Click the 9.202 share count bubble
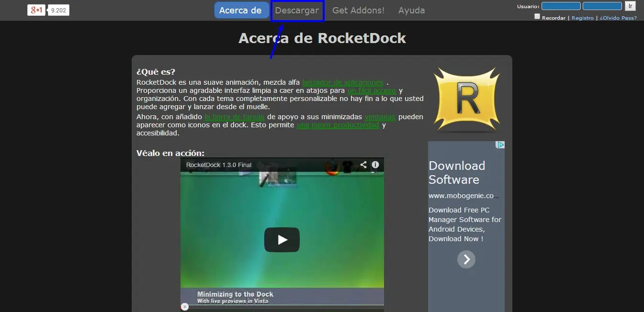Screen dimensions: 644x312 59,10
